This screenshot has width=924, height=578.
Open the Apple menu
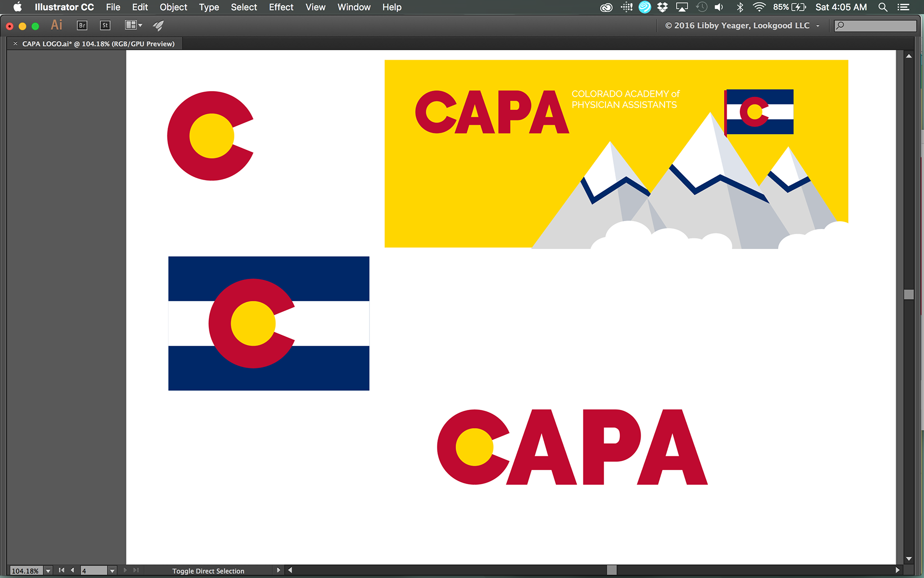17,7
